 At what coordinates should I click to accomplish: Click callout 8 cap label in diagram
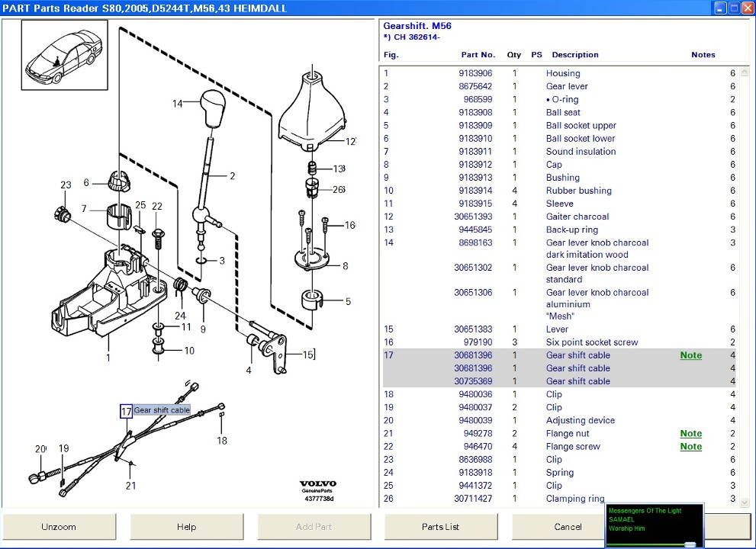pyautogui.click(x=346, y=265)
